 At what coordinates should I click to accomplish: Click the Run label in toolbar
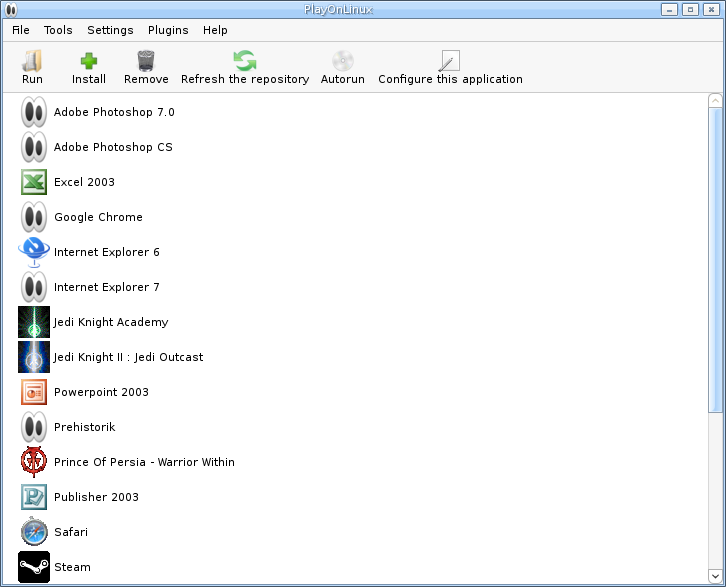[x=32, y=79]
